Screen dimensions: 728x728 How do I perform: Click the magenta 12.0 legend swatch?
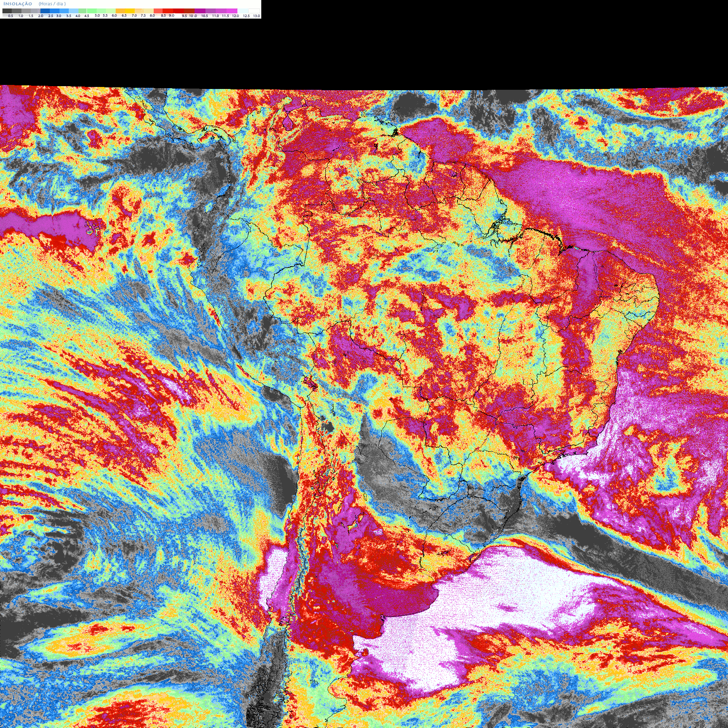[232, 11]
